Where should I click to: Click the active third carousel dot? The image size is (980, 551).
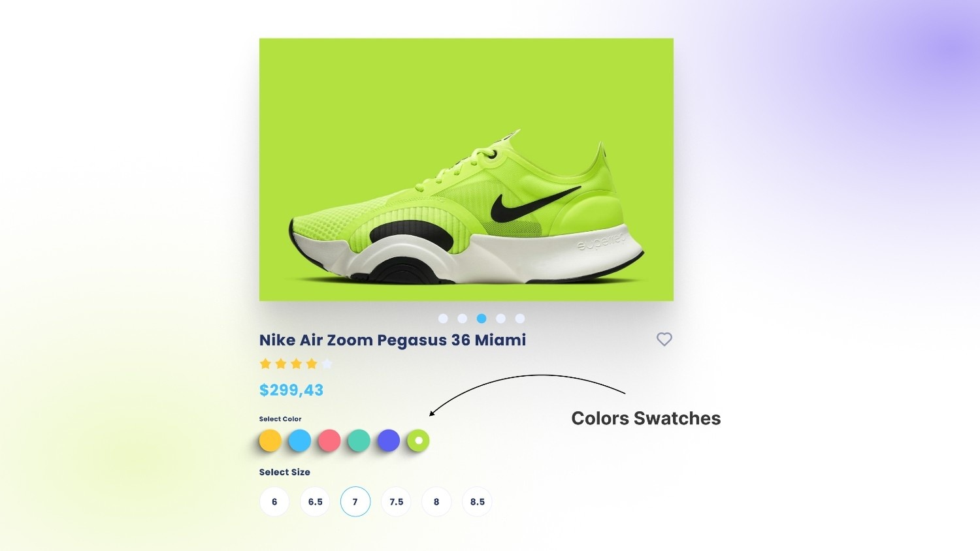482,319
